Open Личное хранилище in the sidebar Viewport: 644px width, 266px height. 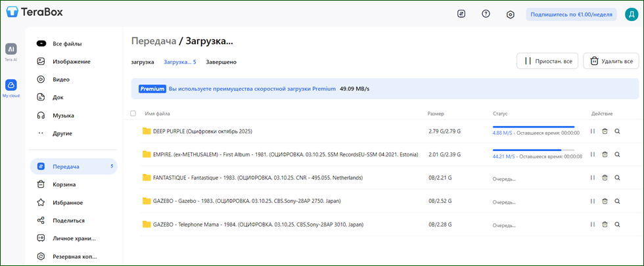(74, 238)
